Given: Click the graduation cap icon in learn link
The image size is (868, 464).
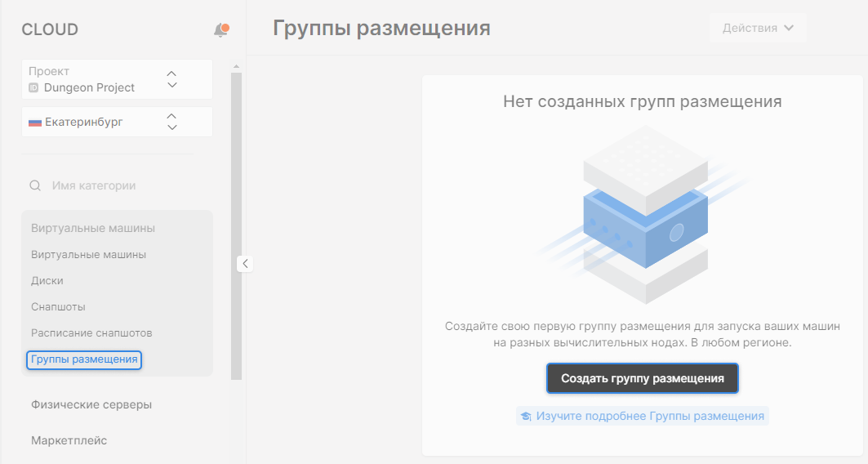Looking at the screenshot, I should 526,417.
